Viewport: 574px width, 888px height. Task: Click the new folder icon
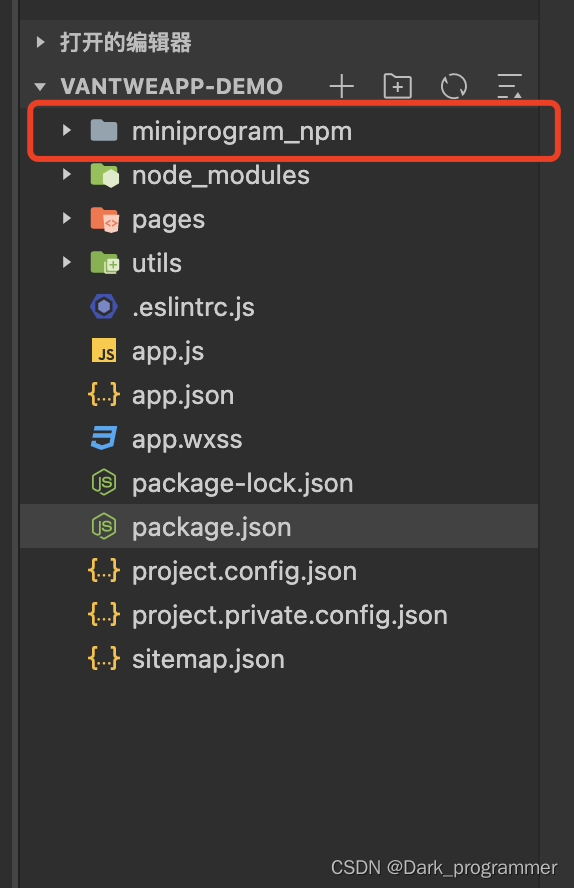click(397, 87)
